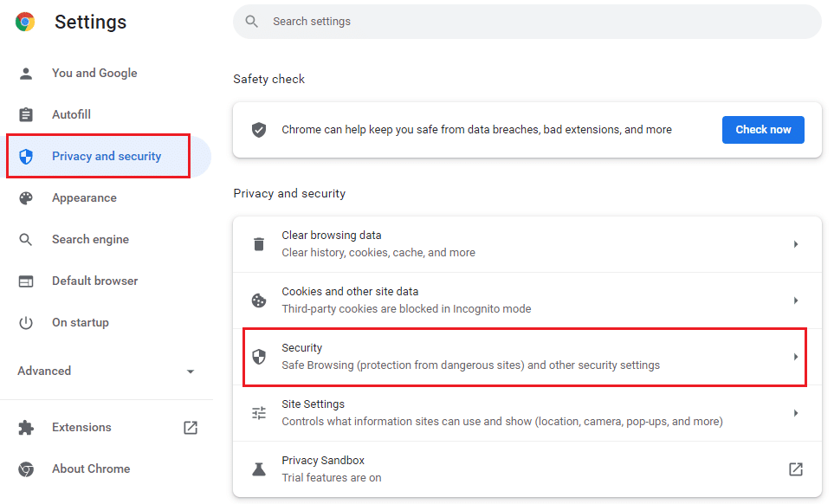Open Cookies and other site data arrow
This screenshot has height=504, width=834.
point(796,300)
